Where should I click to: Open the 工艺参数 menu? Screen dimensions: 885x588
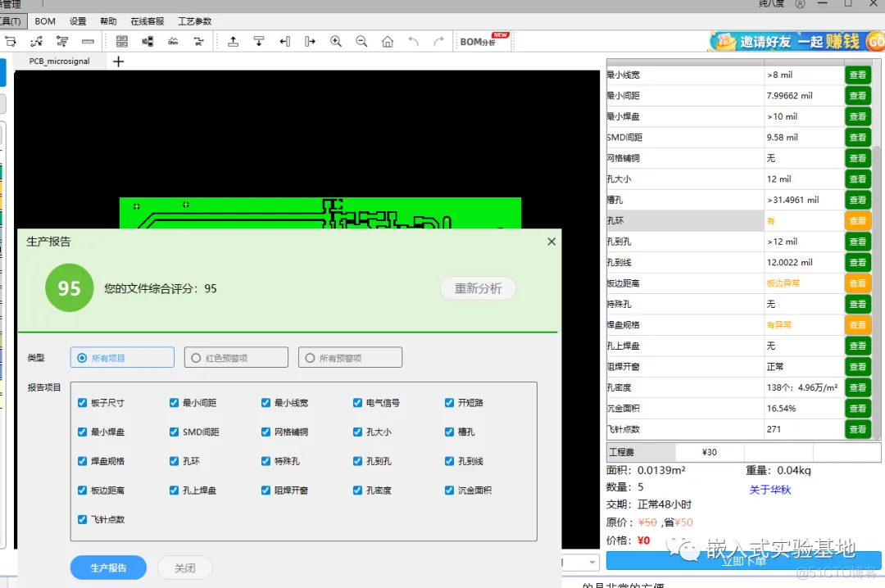[x=195, y=21]
